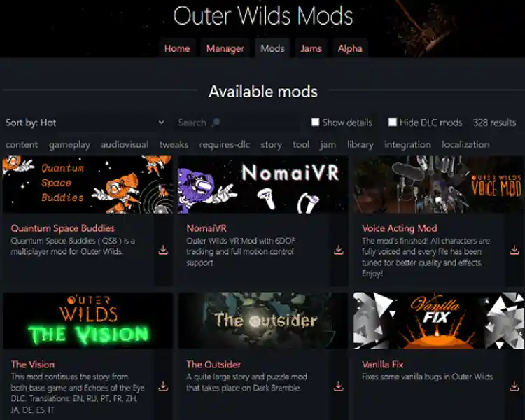Open the Vanilla Fix title link
Screen dimensions: 525x420
tap(382, 365)
